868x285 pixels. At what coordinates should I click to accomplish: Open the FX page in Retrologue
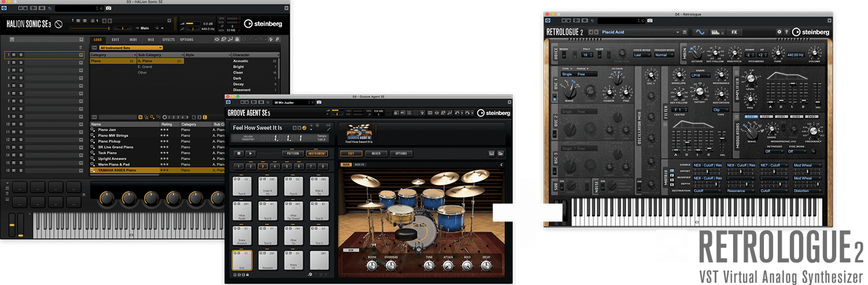point(734,32)
